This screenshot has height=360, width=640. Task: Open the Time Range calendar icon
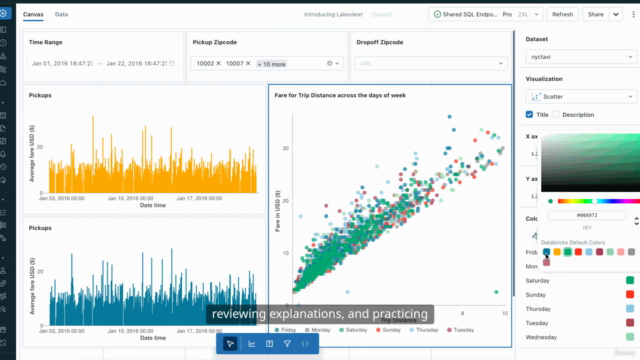point(172,63)
